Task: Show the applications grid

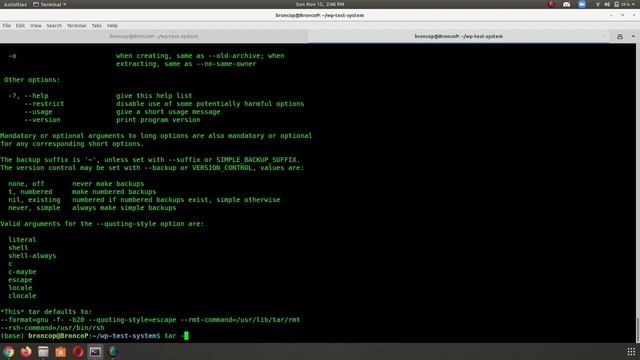Action: [631, 351]
